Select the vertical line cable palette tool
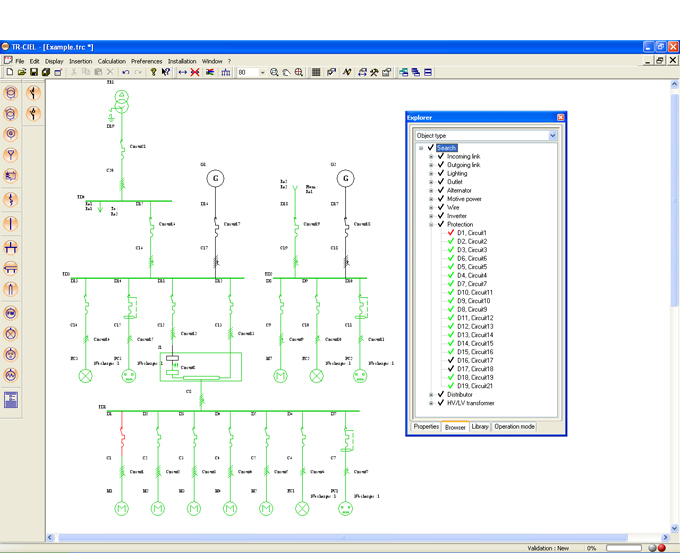 click(11, 224)
